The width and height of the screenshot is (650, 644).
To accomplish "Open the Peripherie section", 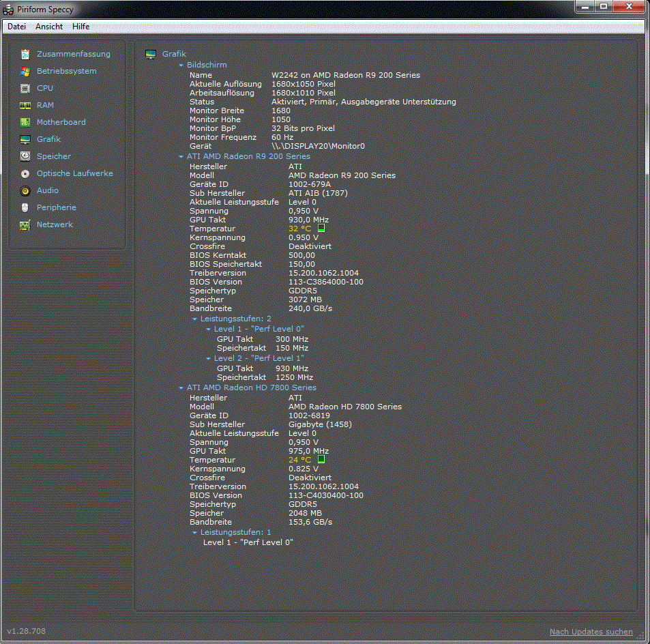I will click(57, 207).
